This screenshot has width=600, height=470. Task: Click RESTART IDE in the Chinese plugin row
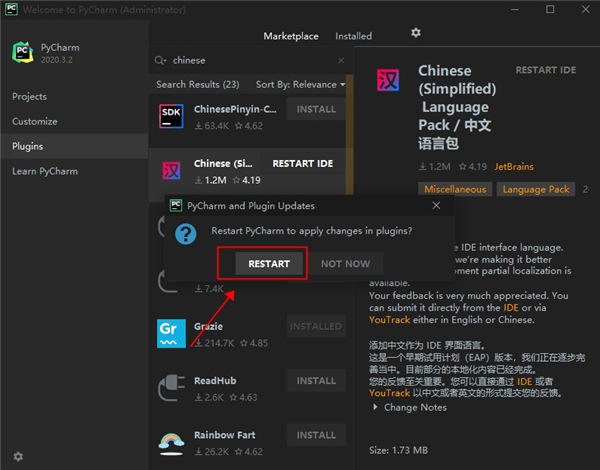point(303,163)
